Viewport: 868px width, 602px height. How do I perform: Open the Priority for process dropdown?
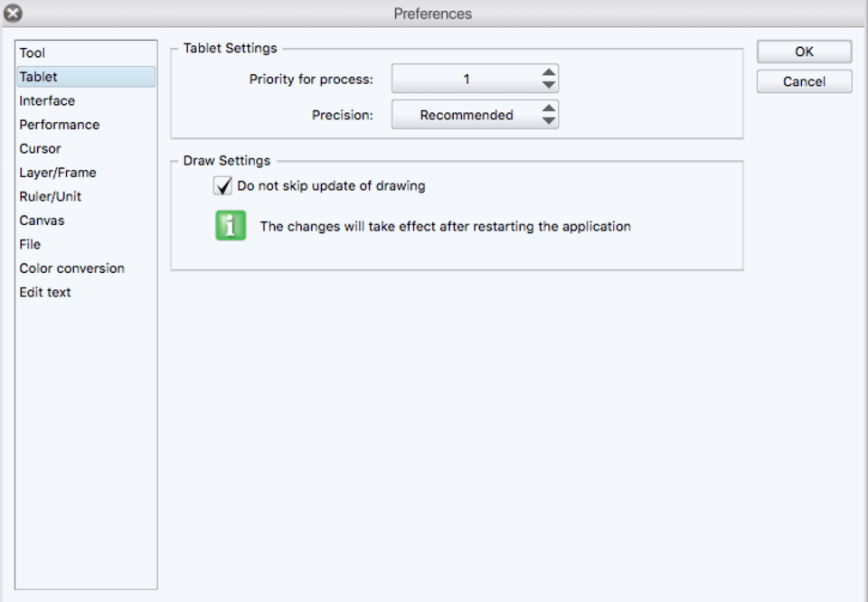[x=466, y=80]
